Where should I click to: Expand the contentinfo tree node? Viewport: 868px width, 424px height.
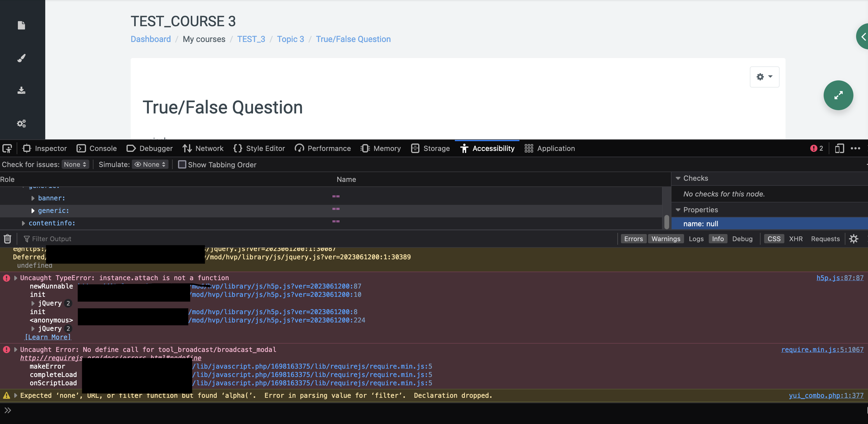[x=23, y=223]
